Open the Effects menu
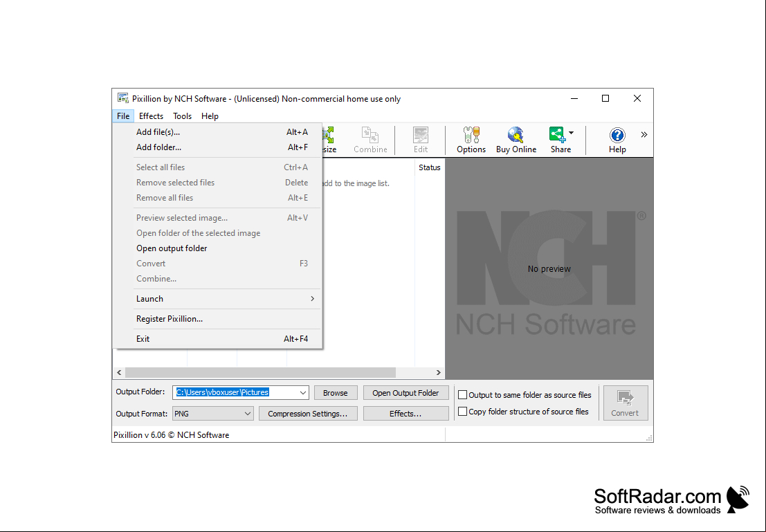Screen dimensions: 766x532 [x=151, y=116]
